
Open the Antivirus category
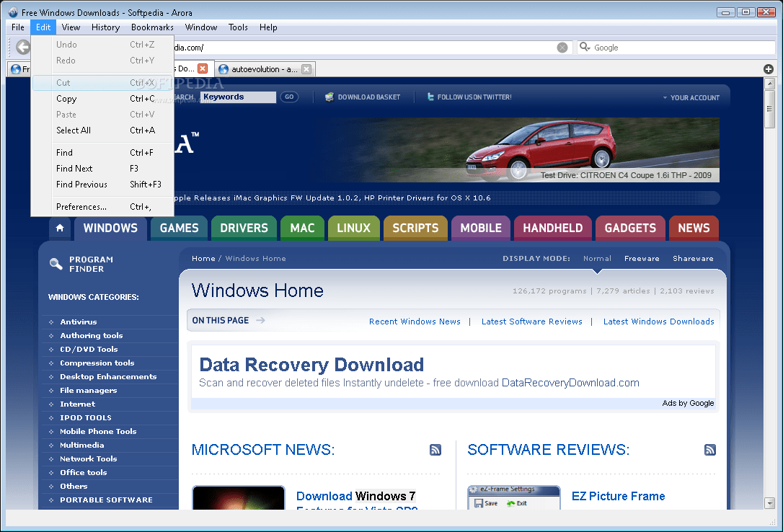click(x=79, y=322)
